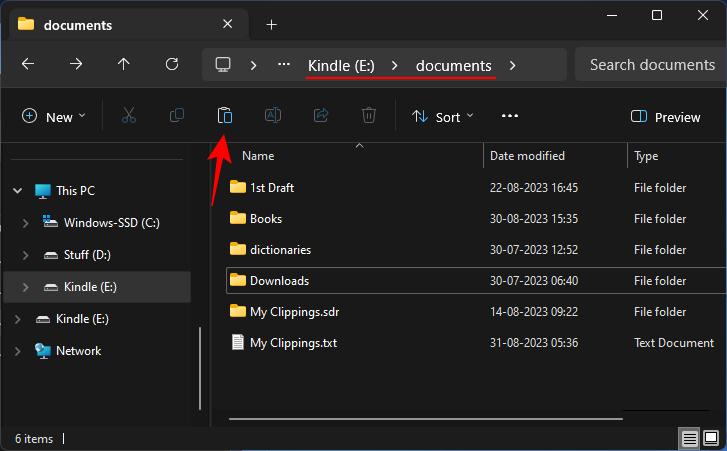Viewport: 727px width, 451px height.
Task: Refresh the current folder view
Action: 172,64
